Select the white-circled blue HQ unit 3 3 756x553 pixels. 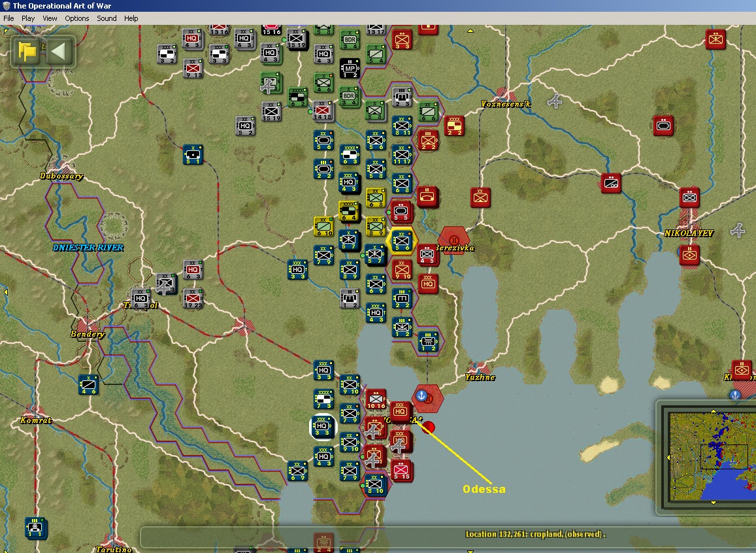tap(323, 427)
